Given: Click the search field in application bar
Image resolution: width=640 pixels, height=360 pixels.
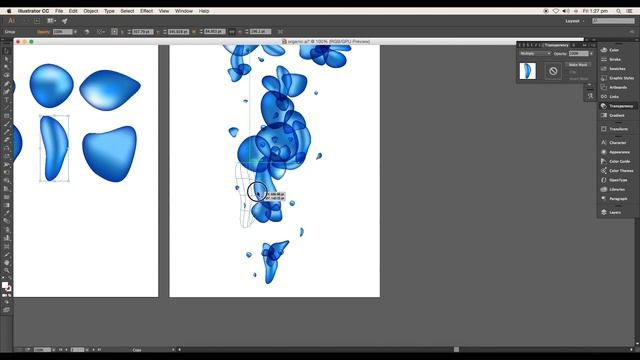Looking at the screenshot, I should click(x=613, y=21).
